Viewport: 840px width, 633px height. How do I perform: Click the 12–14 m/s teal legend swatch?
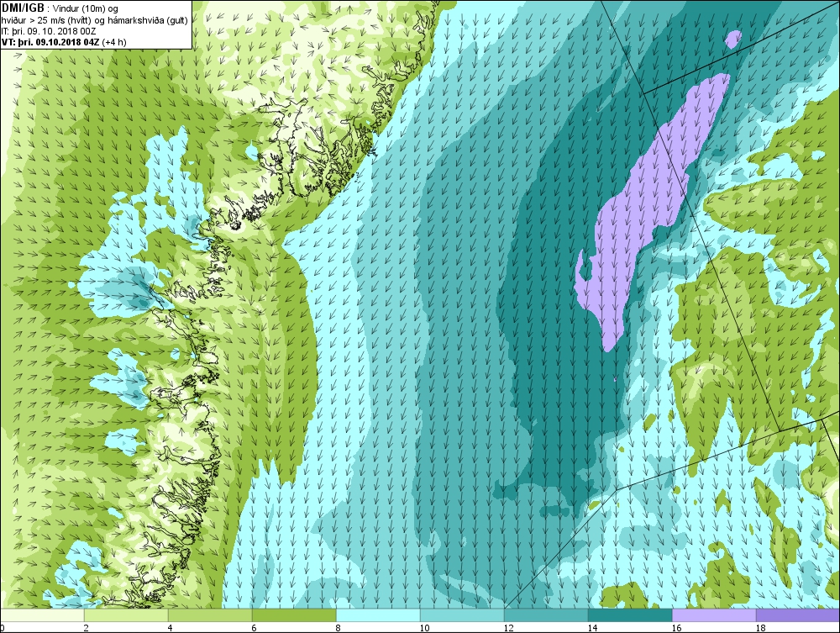point(546,615)
